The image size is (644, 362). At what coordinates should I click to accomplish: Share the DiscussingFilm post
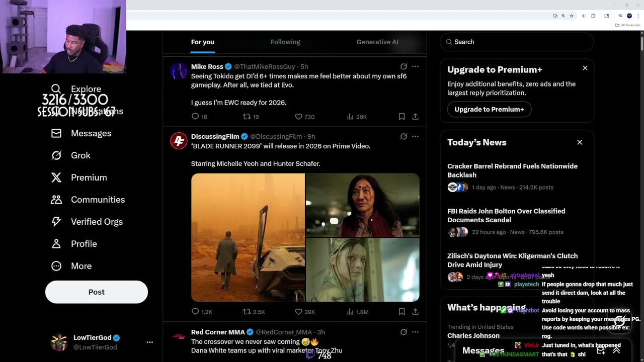coord(415,312)
